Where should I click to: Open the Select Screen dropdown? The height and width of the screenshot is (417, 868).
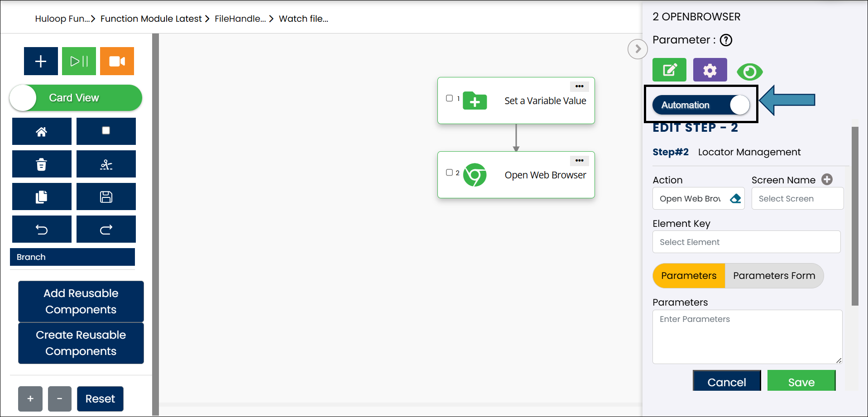(x=797, y=199)
